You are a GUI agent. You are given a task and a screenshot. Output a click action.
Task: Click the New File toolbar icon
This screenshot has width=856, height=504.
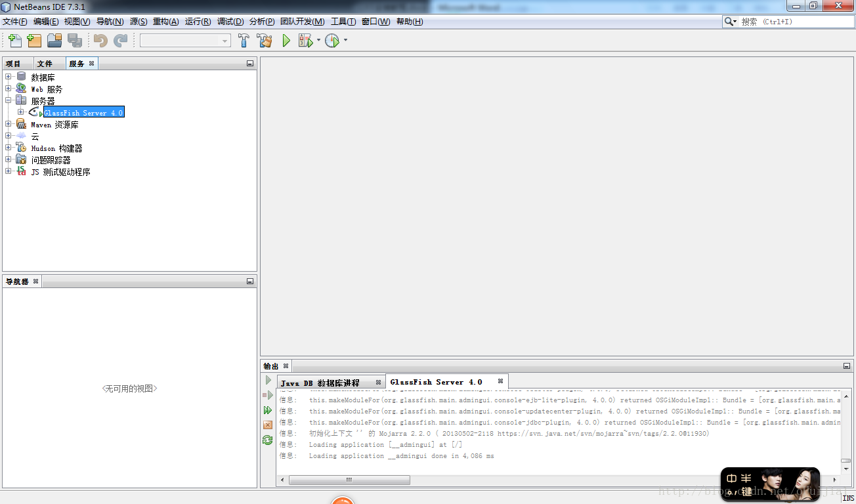click(x=15, y=41)
